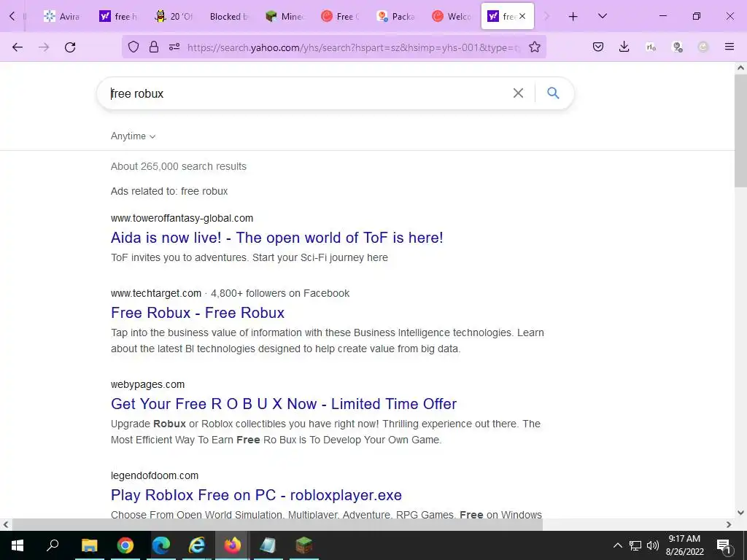Open the Firefox downloads panel
Image resolution: width=747 pixels, height=560 pixels.
624,47
